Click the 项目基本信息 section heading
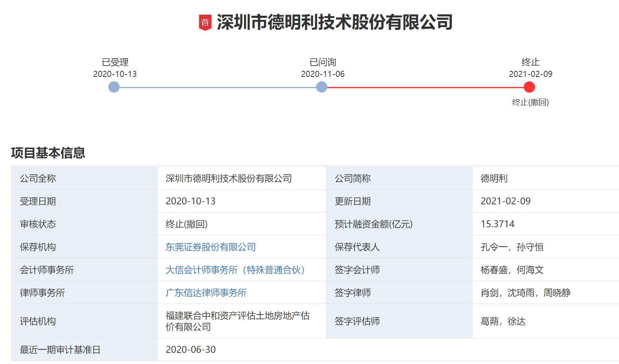 [x=48, y=153]
